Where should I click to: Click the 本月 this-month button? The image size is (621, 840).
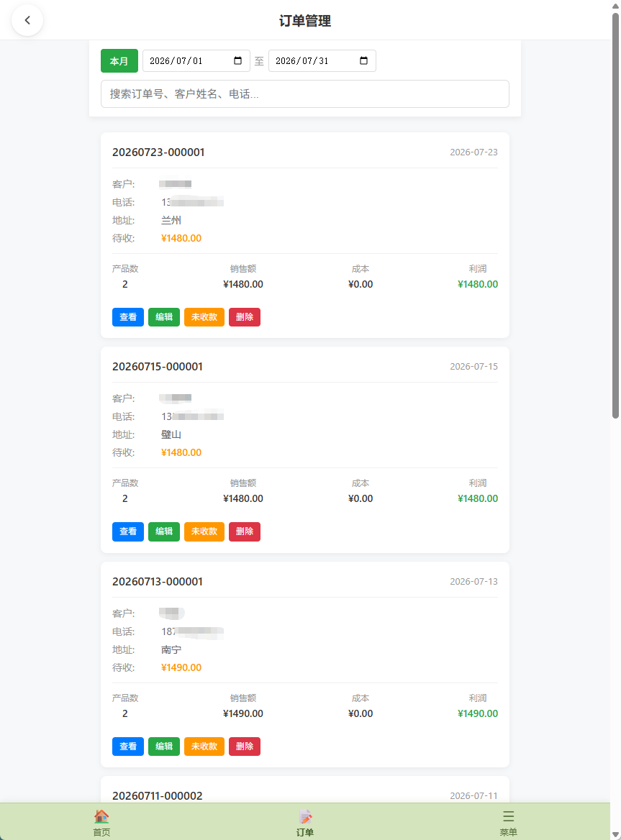(x=119, y=60)
